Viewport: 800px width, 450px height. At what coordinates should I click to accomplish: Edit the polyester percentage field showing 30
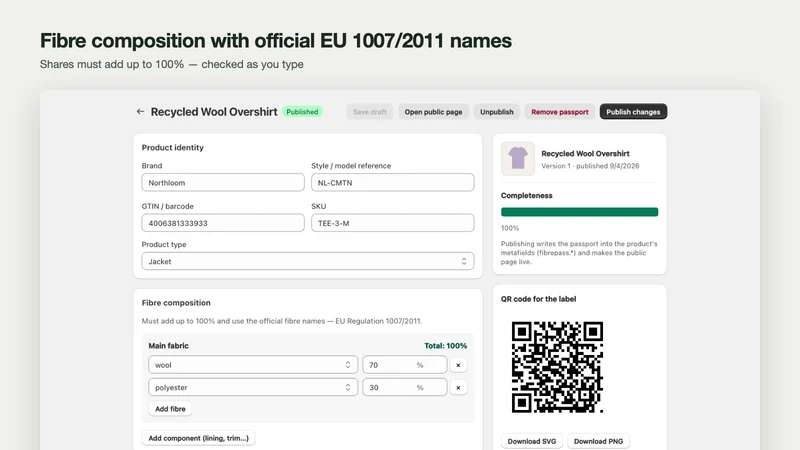405,387
